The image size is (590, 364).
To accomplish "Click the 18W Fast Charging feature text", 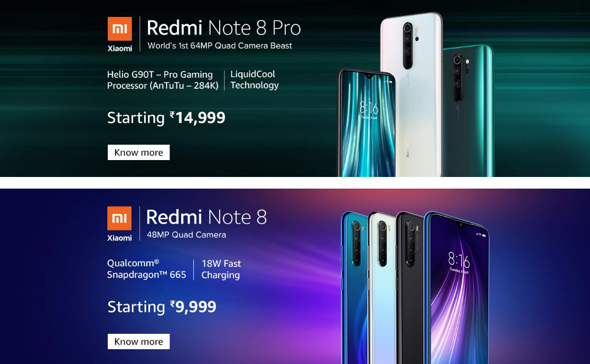I will (x=221, y=269).
